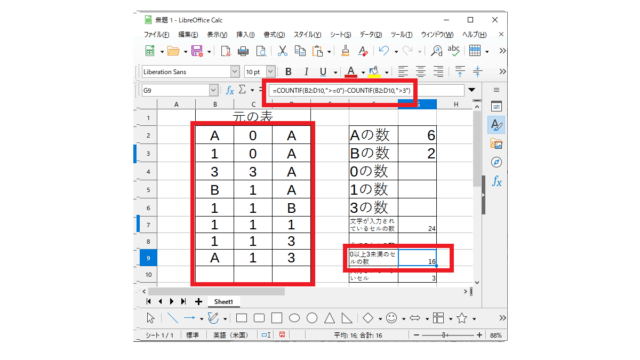Open the 書式(O) menu

274,35
